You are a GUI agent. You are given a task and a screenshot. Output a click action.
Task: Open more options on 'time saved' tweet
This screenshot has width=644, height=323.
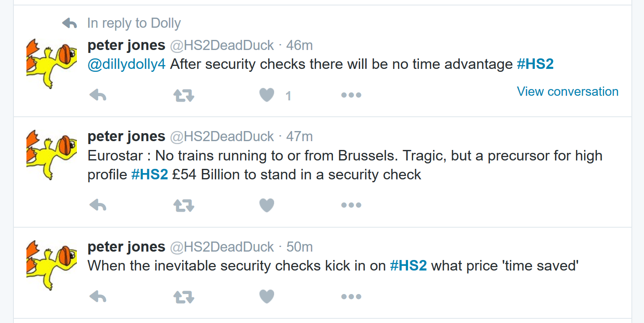[351, 296]
